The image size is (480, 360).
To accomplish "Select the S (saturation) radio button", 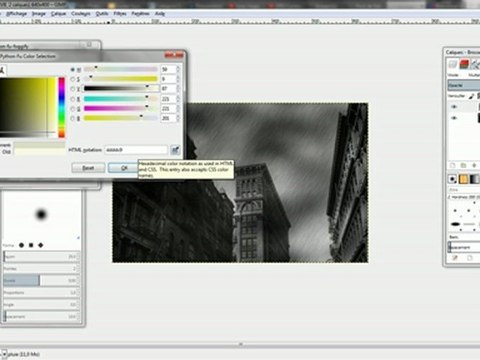I will pyautogui.click(x=73, y=79).
